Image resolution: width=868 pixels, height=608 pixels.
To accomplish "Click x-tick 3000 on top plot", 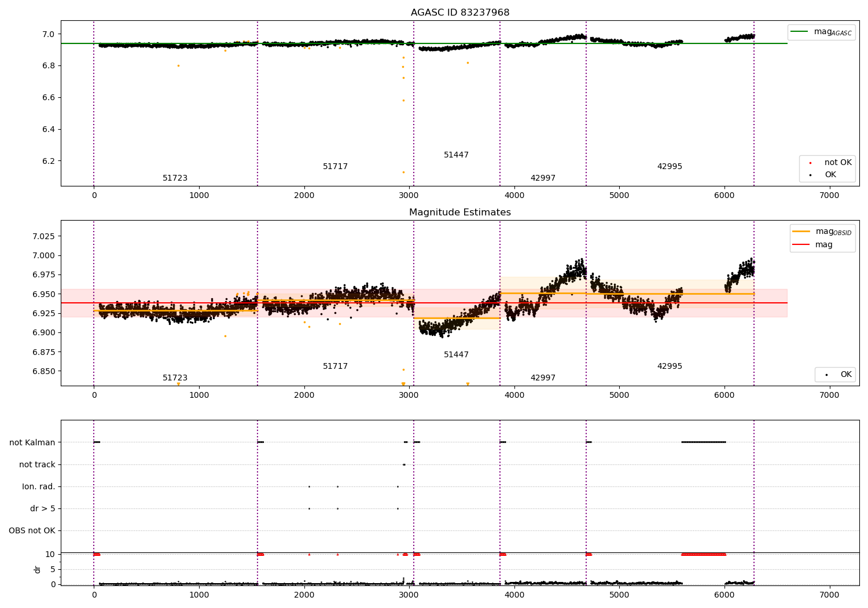I will point(409,195).
